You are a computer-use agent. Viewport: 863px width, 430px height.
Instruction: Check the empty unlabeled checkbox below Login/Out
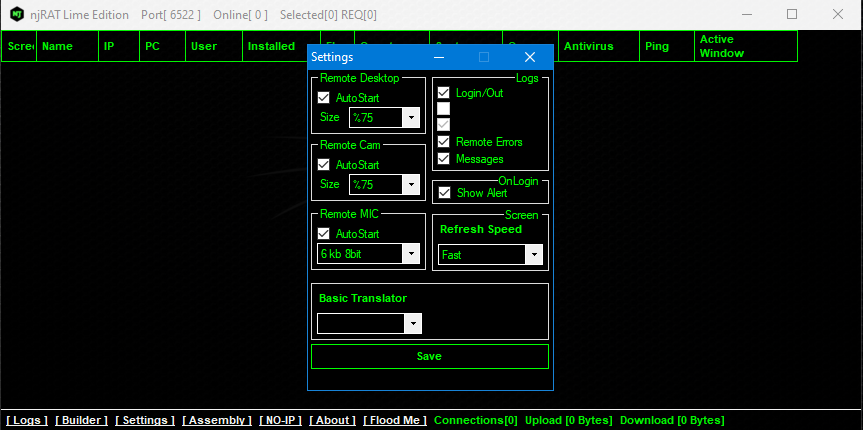coord(444,108)
